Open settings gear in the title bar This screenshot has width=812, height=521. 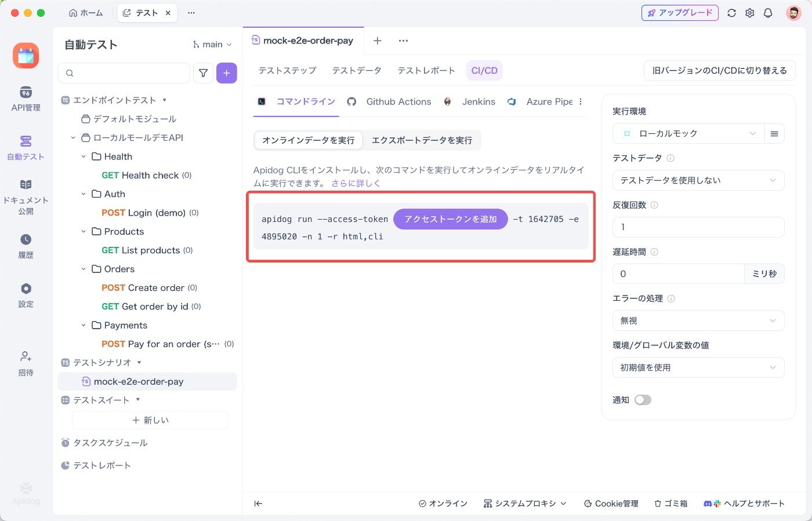(750, 13)
